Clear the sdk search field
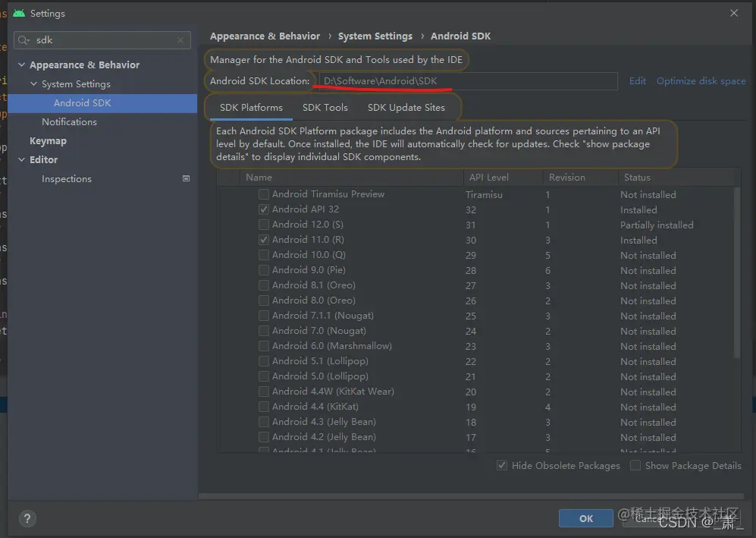 pyautogui.click(x=180, y=40)
